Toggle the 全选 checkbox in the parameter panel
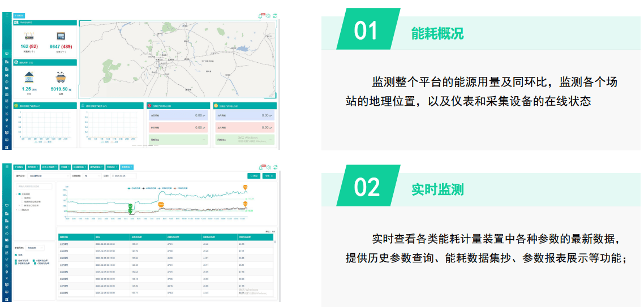The height and width of the screenshot is (307, 644). point(16,255)
